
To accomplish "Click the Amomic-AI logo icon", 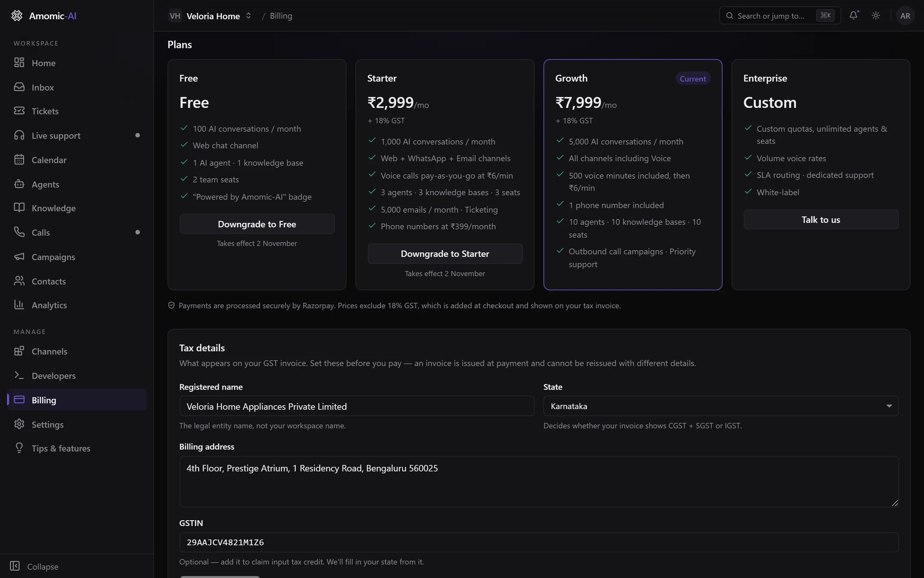I will pos(17,16).
